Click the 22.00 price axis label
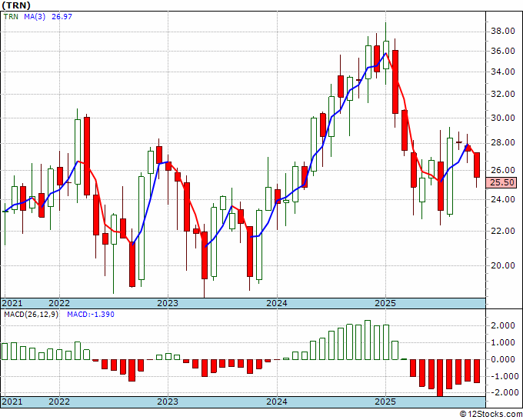This screenshot has width=523, height=420. (503, 231)
